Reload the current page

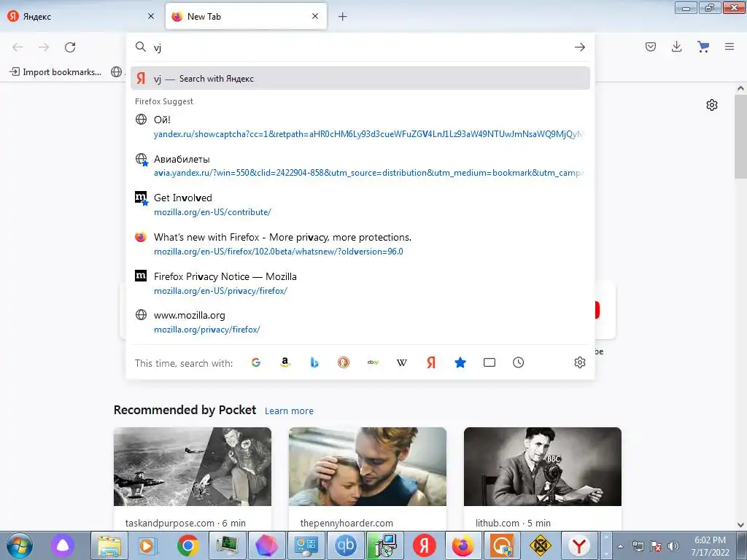pos(70,47)
